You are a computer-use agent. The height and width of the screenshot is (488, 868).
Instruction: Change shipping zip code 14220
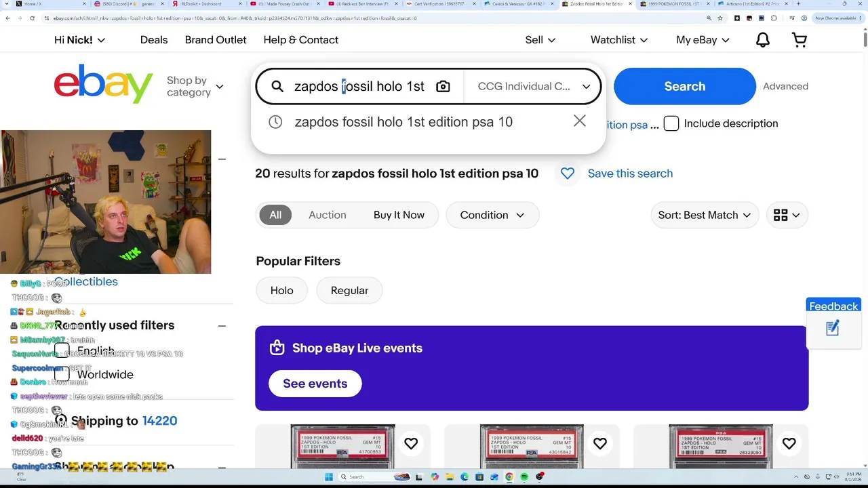tap(159, 421)
